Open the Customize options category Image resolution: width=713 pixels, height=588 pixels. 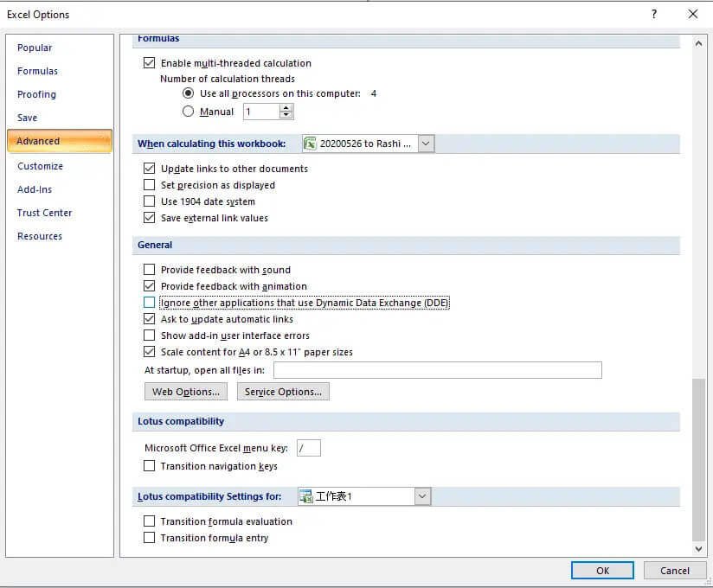tap(40, 166)
